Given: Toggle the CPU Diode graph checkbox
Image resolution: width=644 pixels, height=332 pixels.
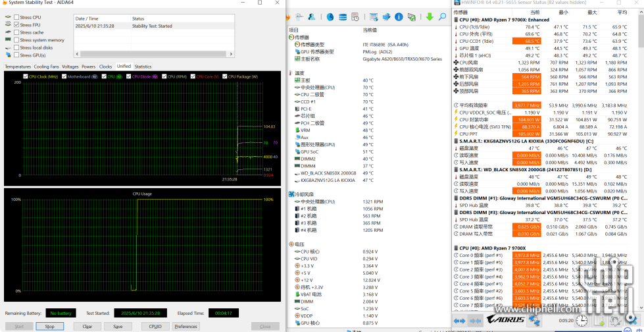Looking at the screenshot, I should tap(128, 76).
